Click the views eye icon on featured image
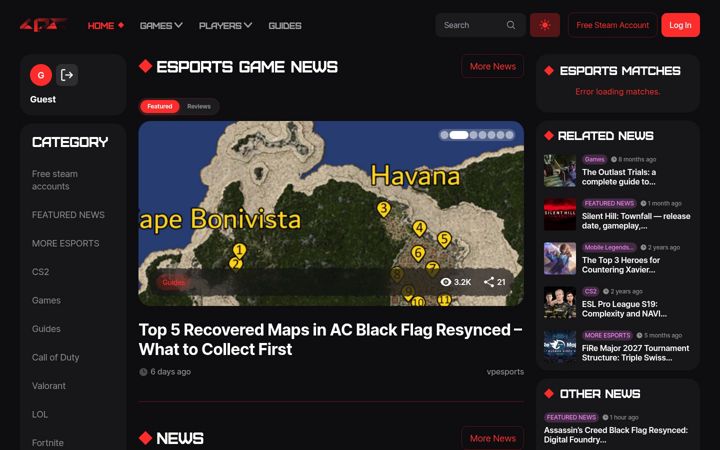 (x=445, y=282)
